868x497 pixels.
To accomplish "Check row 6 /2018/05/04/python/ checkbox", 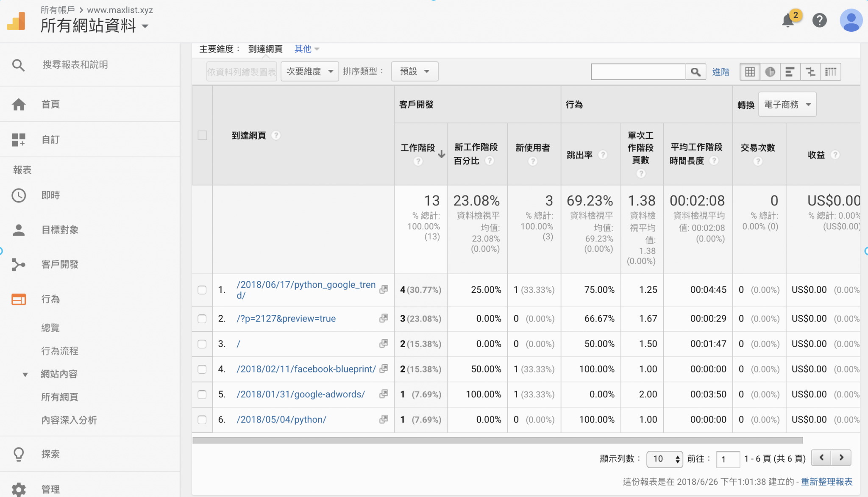I will 202,419.
